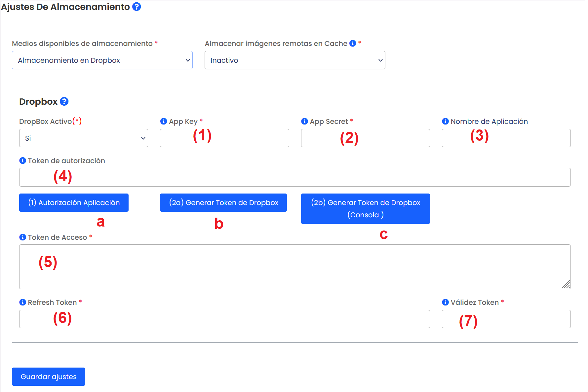Click Generar Token de Dropbox (Consola) button

coord(365,208)
